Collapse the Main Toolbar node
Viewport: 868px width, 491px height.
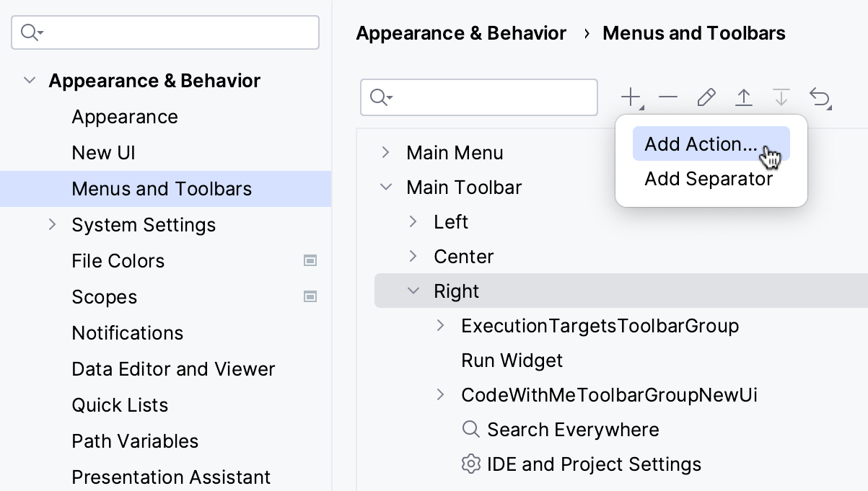pos(386,187)
